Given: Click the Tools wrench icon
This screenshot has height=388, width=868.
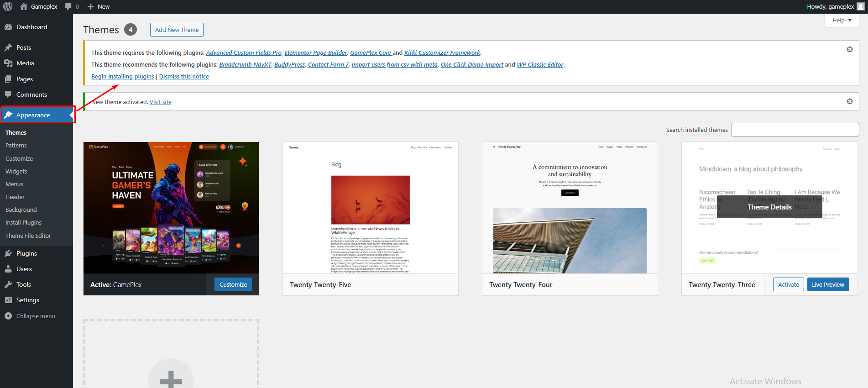Looking at the screenshot, I should [8, 284].
